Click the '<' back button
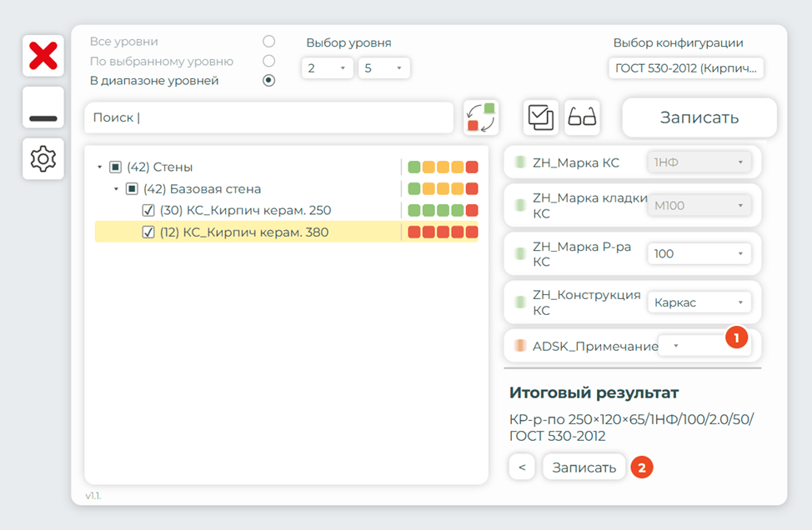812x530 pixels. (522, 467)
